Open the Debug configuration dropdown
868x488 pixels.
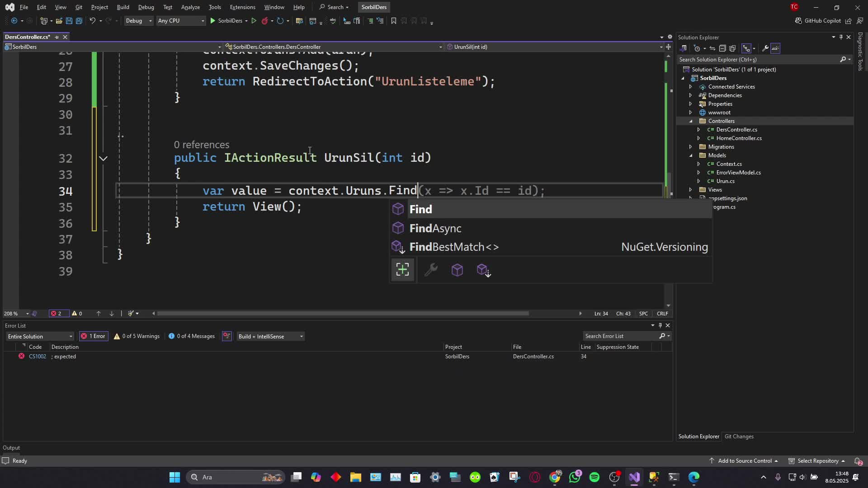(138, 21)
